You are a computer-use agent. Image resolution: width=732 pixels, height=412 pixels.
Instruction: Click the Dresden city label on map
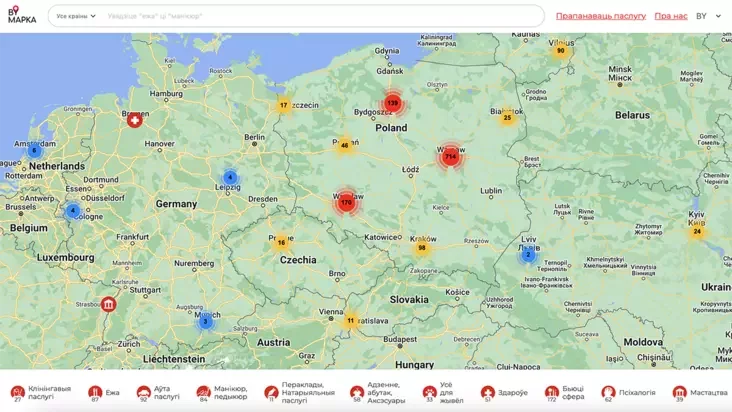pyautogui.click(x=263, y=199)
